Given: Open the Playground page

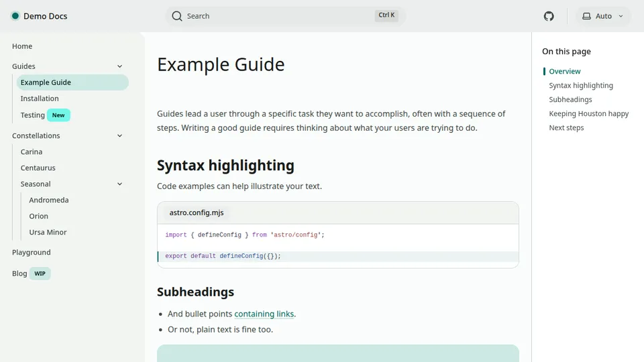Looking at the screenshot, I should 32,253.
